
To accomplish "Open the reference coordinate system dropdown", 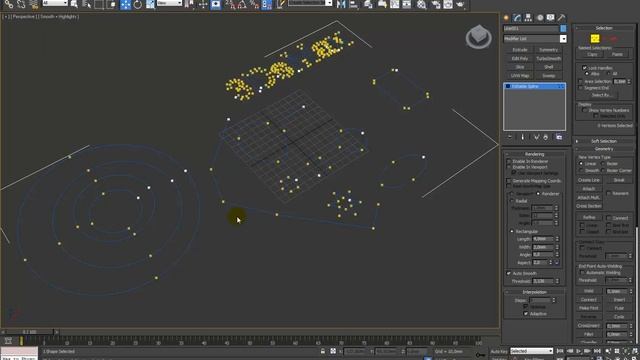I will (x=169, y=3).
